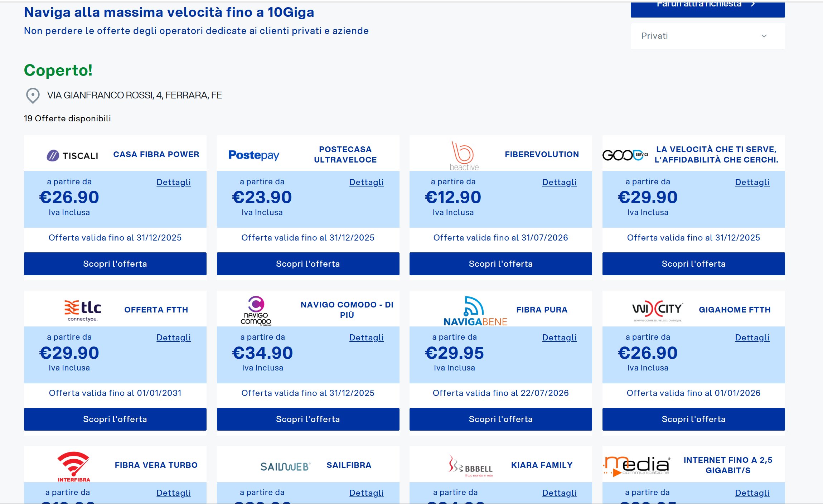
Task: Open Dettagli for Gigahome FTTH offer
Action: click(x=752, y=338)
